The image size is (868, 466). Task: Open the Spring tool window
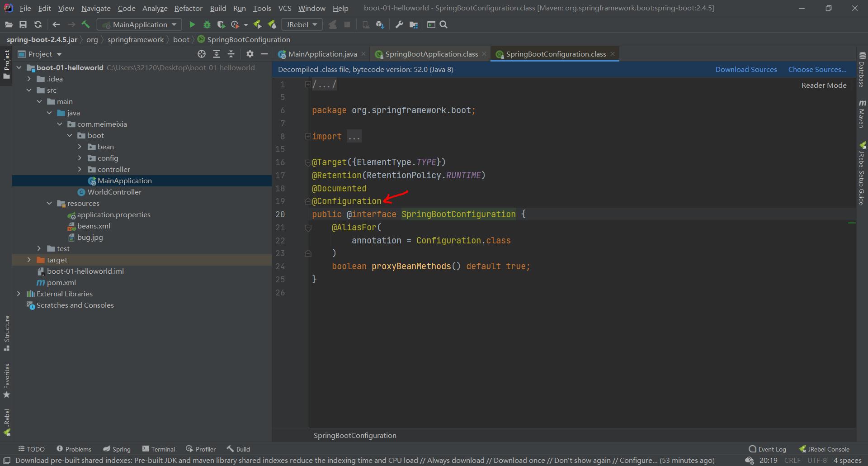[x=117, y=449]
